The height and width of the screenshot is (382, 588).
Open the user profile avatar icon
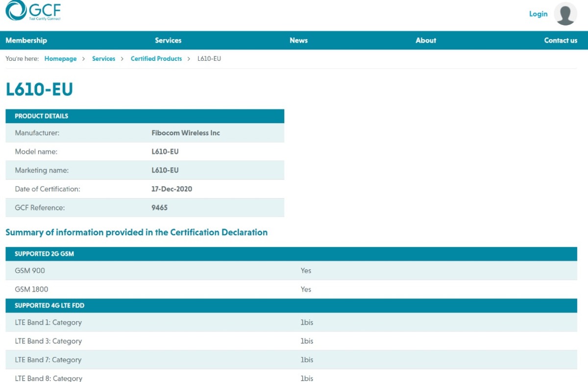point(565,14)
